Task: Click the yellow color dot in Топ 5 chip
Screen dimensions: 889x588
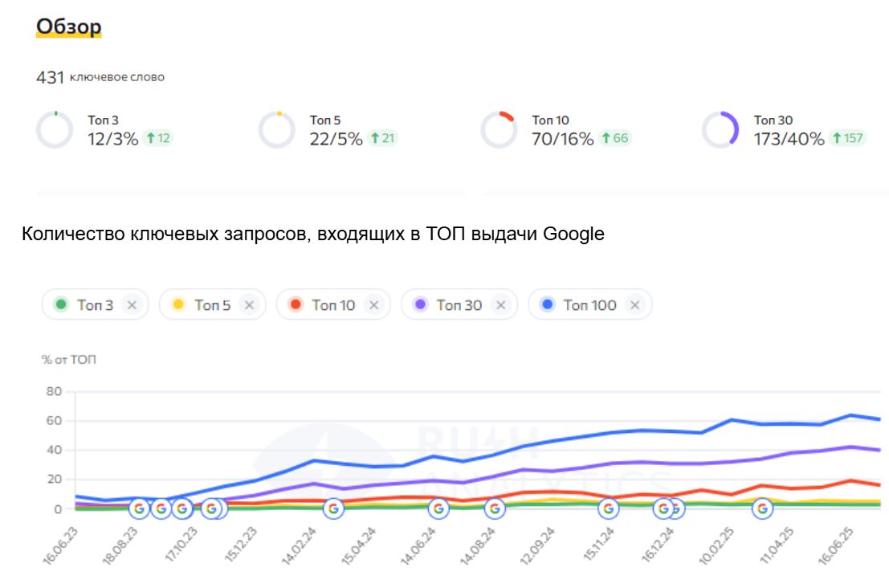Action: click(x=178, y=305)
